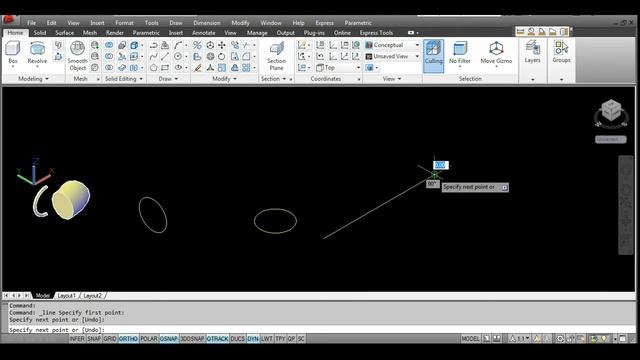Click the dynamic input distance box

(441, 165)
